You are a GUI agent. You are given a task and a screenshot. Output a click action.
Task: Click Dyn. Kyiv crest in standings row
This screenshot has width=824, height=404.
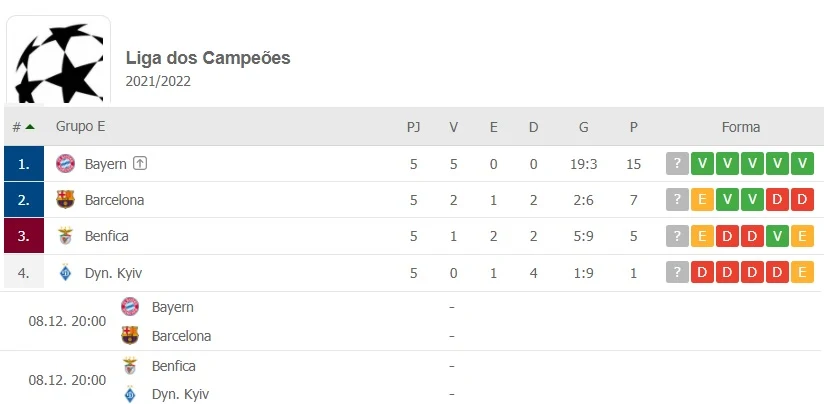coord(66,273)
